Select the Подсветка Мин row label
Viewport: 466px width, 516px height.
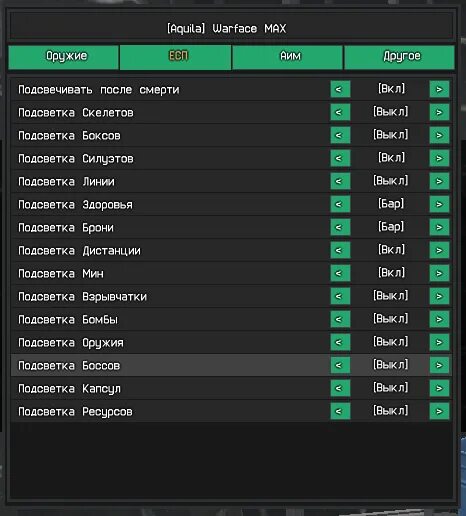click(x=61, y=274)
